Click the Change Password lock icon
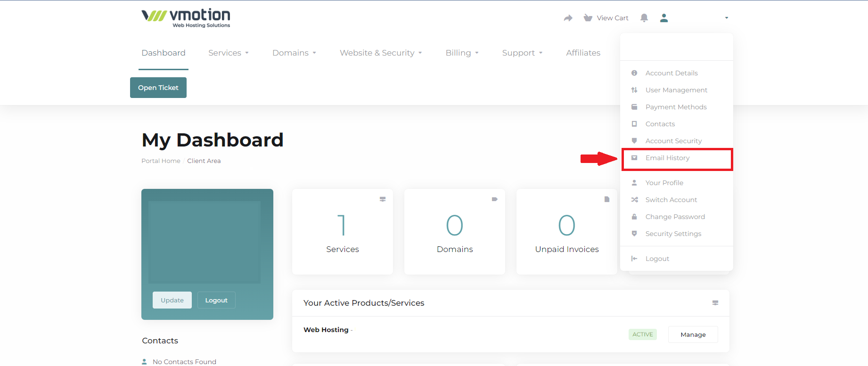 (634, 217)
